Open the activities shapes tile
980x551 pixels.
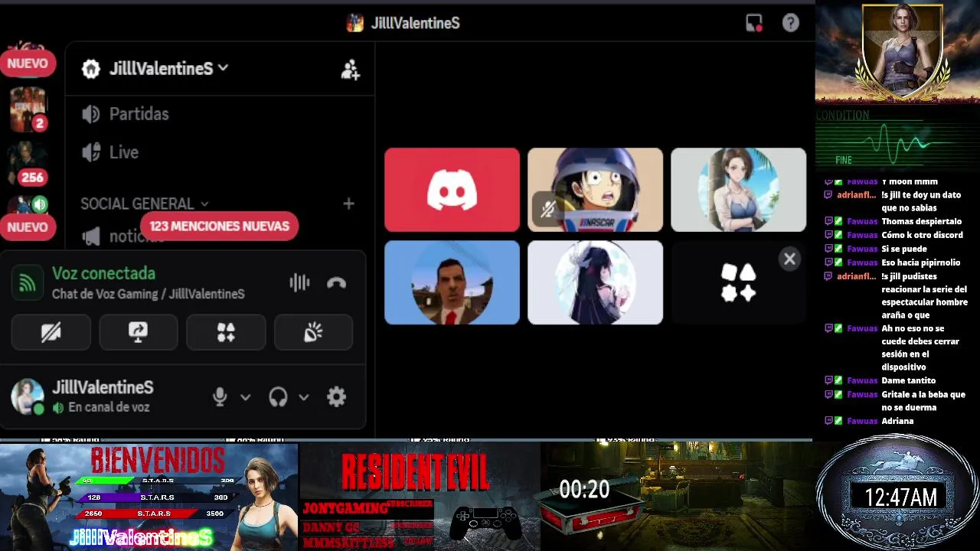coord(738,282)
